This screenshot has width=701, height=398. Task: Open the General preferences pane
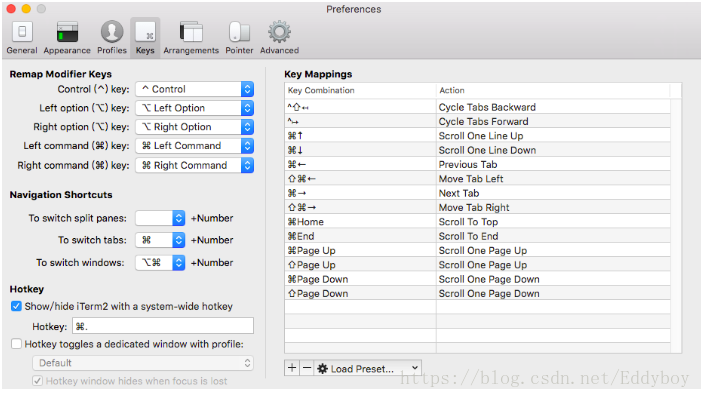coord(21,38)
